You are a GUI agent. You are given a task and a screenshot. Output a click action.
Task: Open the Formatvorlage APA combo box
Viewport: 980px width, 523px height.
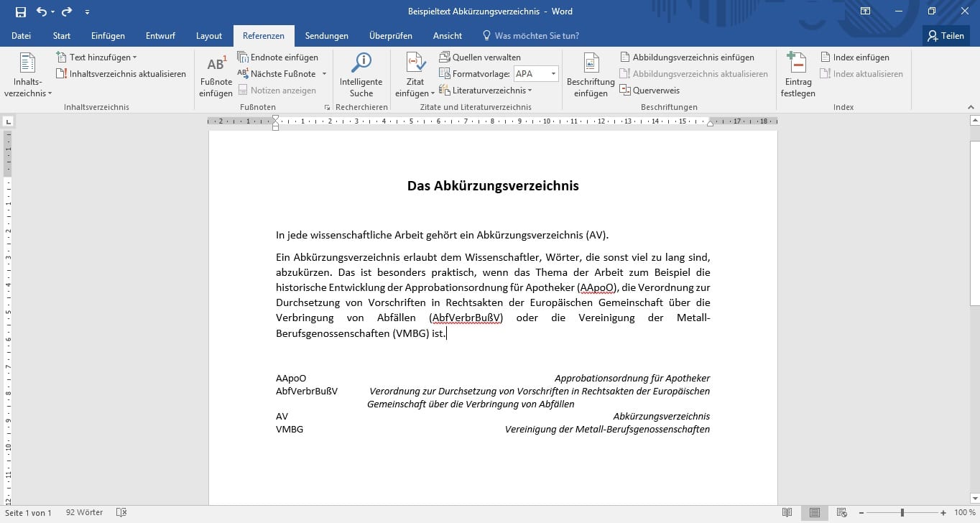[536, 74]
